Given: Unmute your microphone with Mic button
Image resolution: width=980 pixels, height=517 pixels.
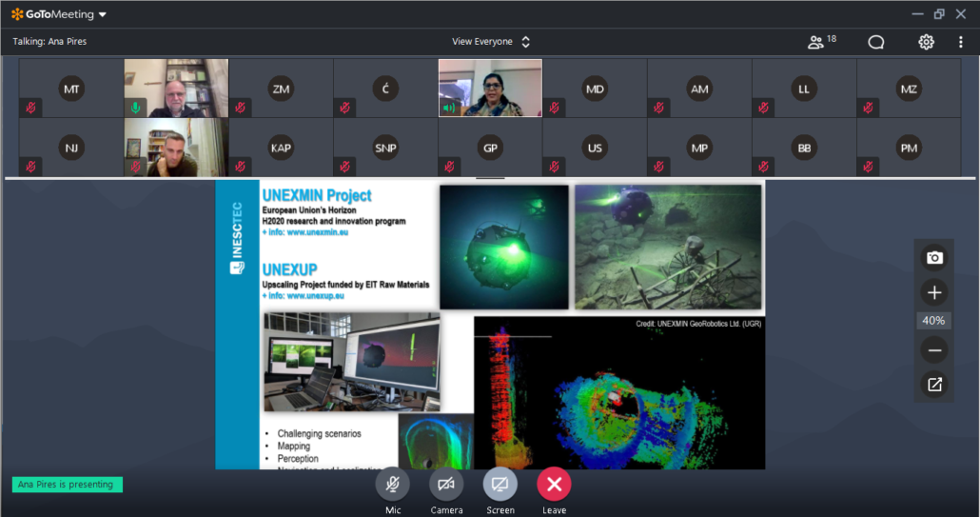Looking at the screenshot, I should pyautogui.click(x=393, y=484).
